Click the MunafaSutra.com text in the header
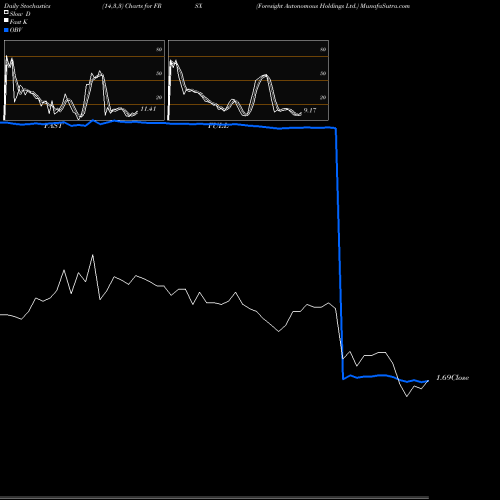 point(385,6)
